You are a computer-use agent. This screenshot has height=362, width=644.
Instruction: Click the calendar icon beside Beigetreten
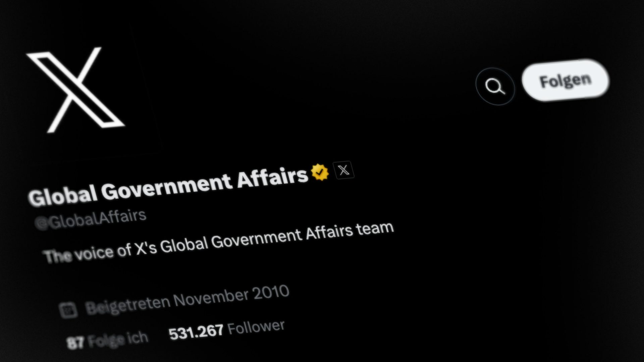(x=68, y=309)
